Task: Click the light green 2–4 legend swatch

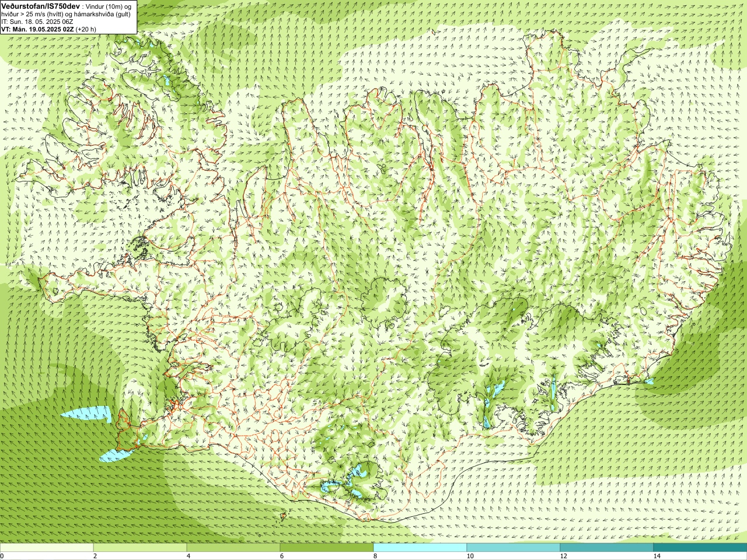Action: pos(140,548)
